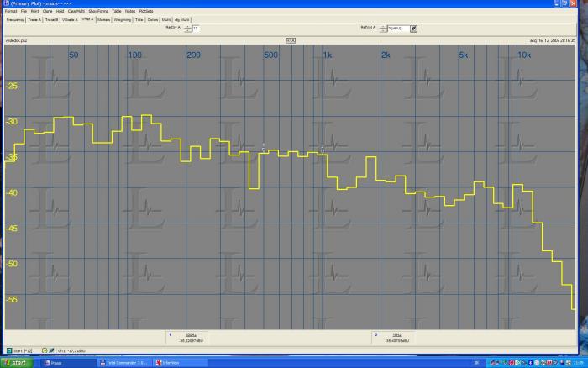Click the RefVal A value input field
The height and width of the screenshot is (368, 588).
pyautogui.click(x=398, y=28)
